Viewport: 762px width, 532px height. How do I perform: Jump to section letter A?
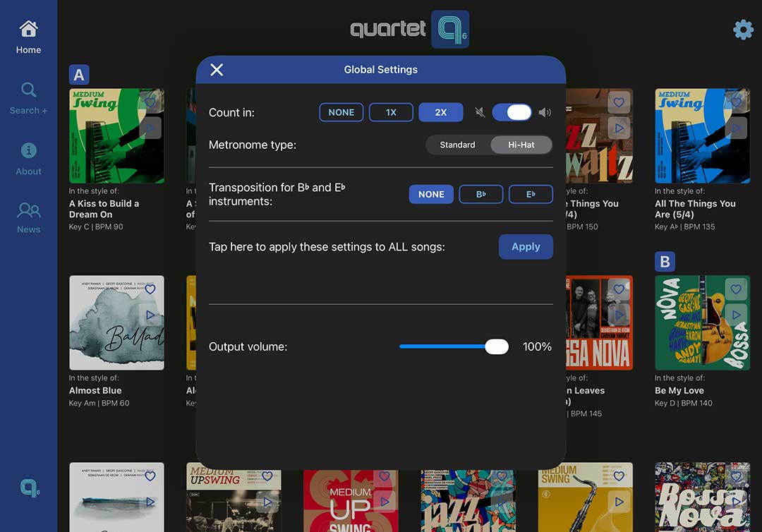tap(79, 75)
